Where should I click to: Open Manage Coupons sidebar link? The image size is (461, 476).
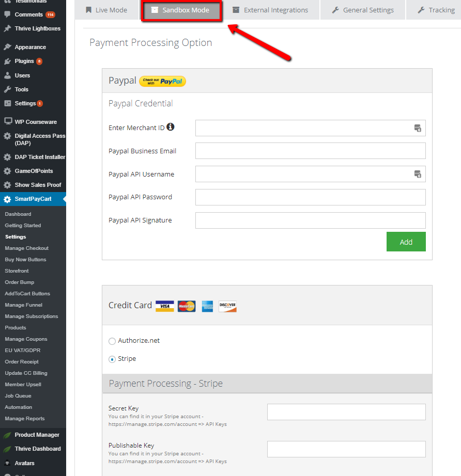pos(26,339)
